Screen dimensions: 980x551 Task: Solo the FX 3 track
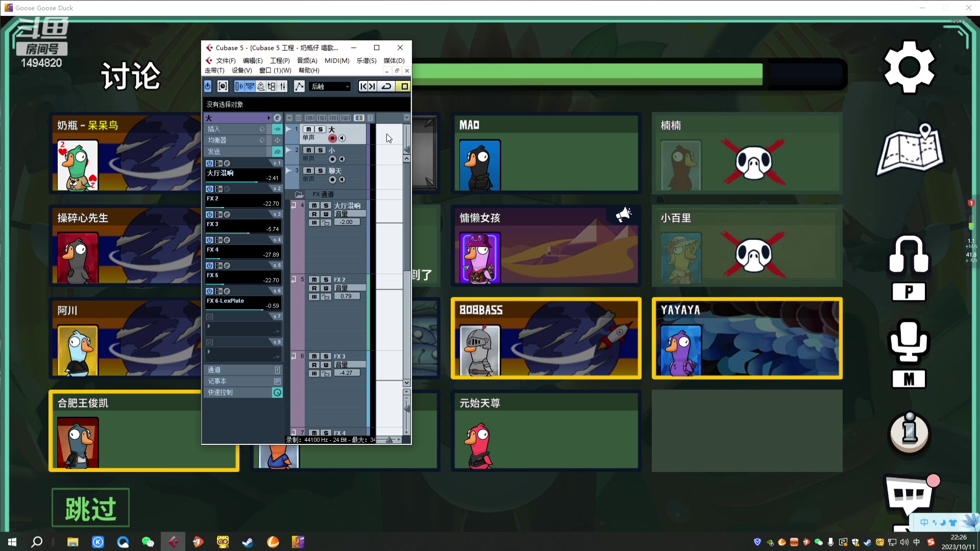pyautogui.click(x=326, y=356)
